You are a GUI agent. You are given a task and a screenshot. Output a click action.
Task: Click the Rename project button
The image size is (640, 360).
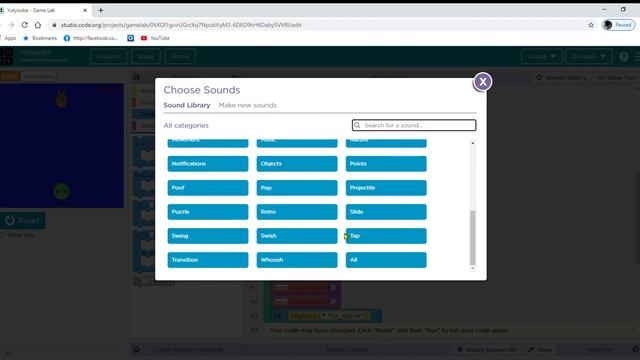pos(109,56)
